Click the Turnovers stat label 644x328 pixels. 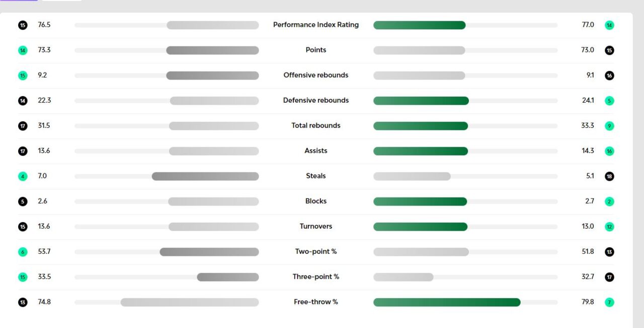coord(316,226)
